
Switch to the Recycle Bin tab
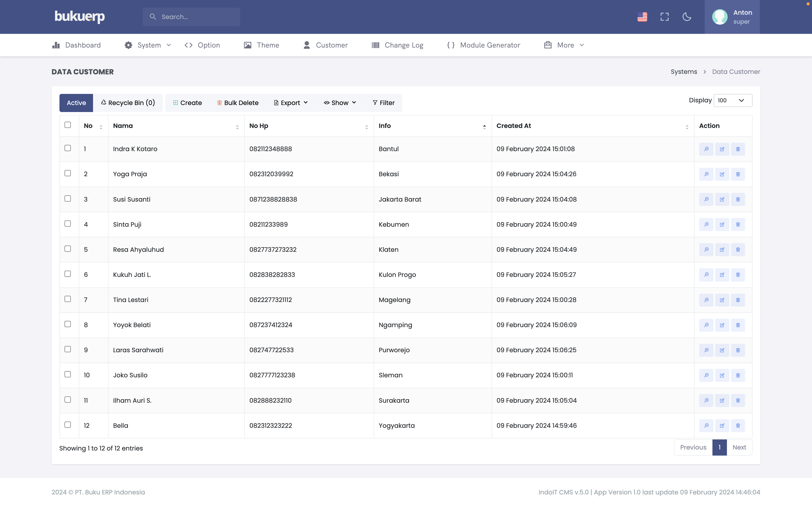[128, 103]
